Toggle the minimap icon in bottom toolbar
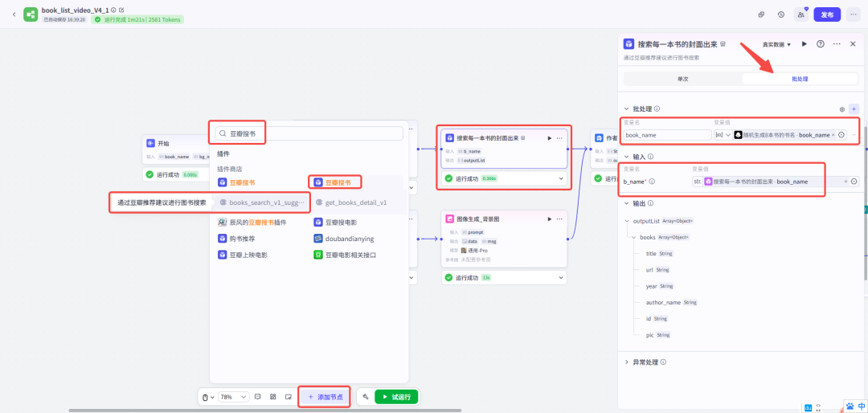This screenshot has width=868, height=413. [x=288, y=397]
